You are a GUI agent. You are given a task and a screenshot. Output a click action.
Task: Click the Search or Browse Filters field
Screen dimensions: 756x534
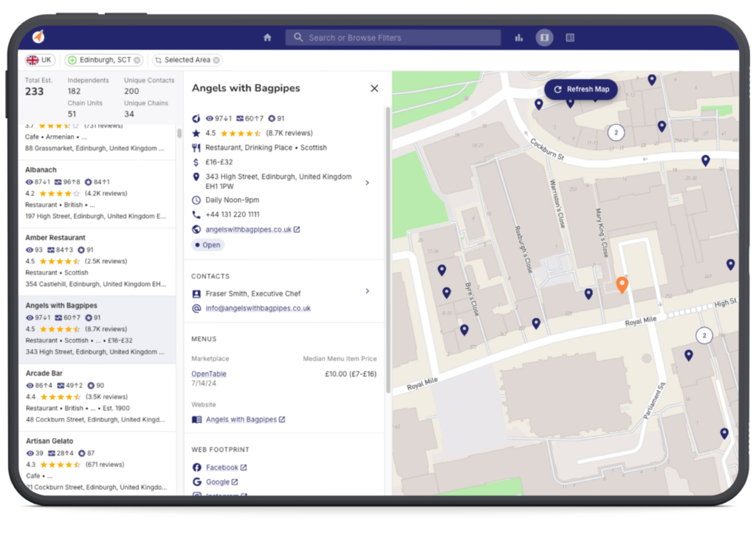coord(394,38)
